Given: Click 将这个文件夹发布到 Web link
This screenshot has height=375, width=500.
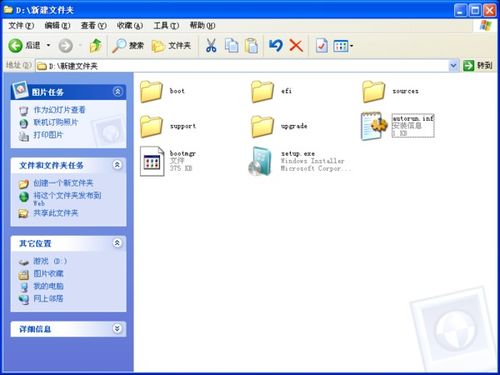Looking at the screenshot, I should (x=67, y=199).
